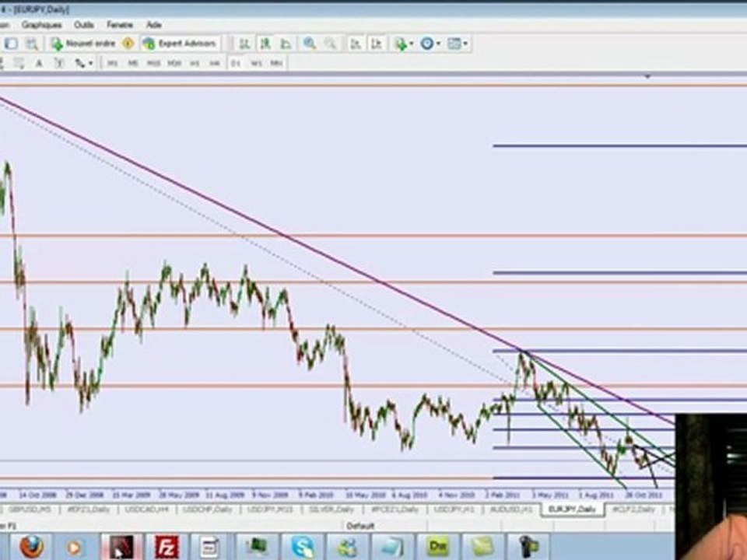This screenshot has width=747, height=560.
Task: Expand the arrows tool dropdown
Action: [90, 63]
